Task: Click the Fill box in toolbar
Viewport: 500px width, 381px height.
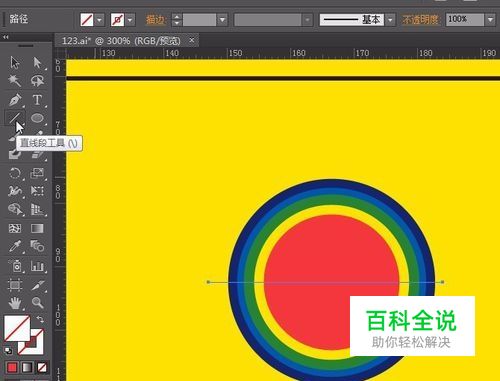Action: point(17,329)
